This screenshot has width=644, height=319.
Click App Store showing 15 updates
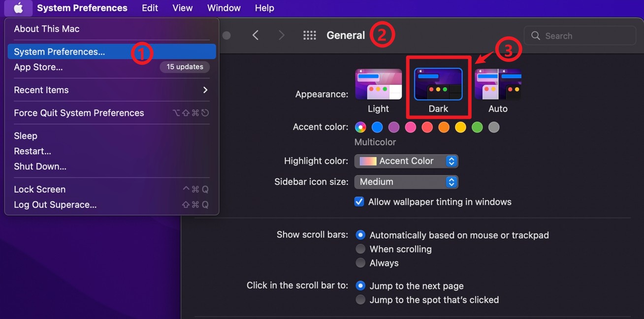pos(39,66)
